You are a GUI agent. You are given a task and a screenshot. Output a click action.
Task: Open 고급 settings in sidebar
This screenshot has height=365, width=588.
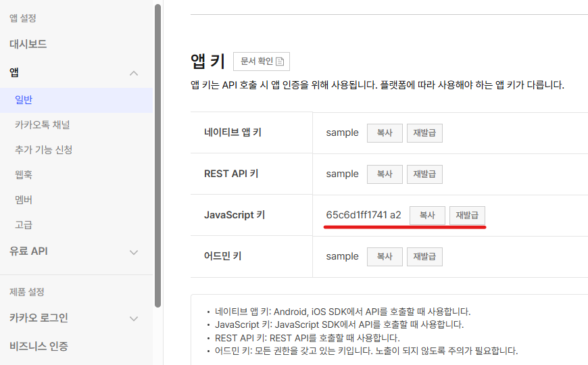point(24,225)
